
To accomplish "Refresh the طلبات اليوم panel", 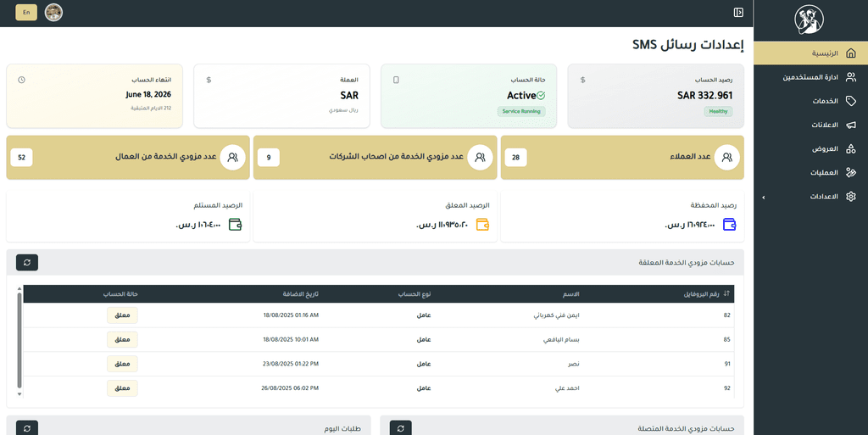I will coord(27,428).
